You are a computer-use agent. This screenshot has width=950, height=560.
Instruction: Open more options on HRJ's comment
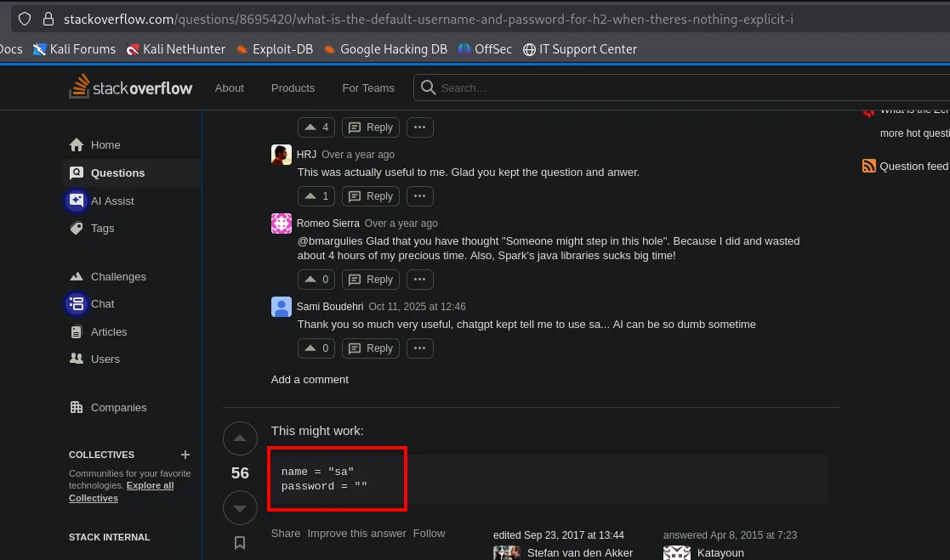pos(420,196)
